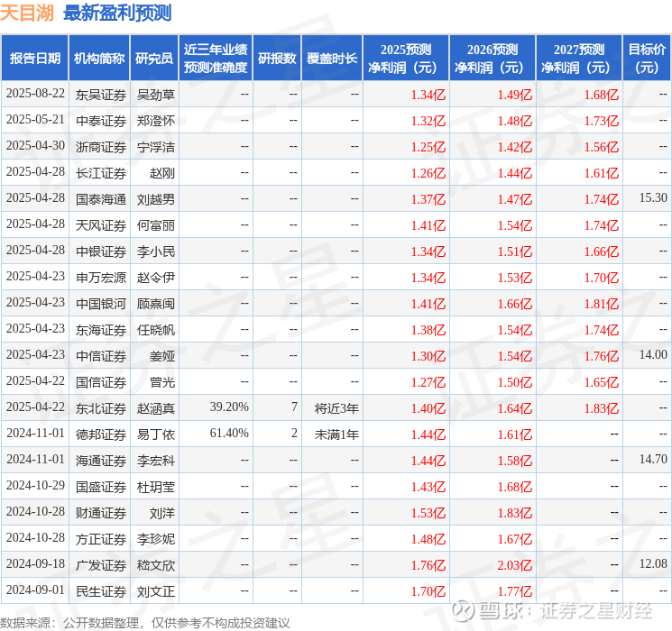The height and width of the screenshot is (631, 672).
Task: Click analyst name 李小民
Action: point(155,251)
